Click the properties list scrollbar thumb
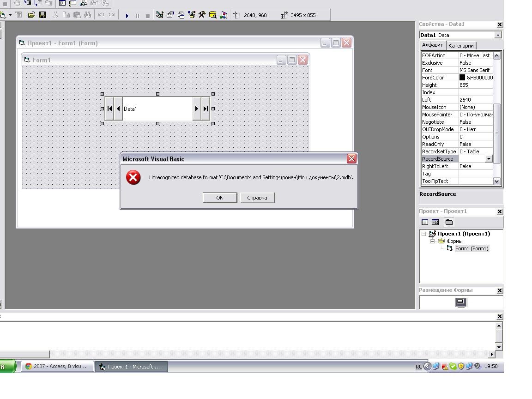The image size is (532, 399). tap(497, 133)
